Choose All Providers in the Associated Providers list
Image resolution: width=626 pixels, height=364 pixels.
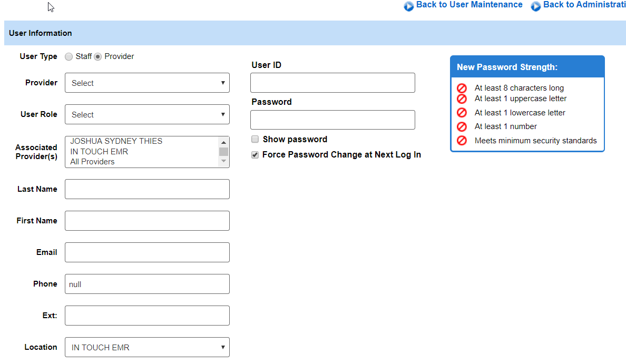[92, 162]
